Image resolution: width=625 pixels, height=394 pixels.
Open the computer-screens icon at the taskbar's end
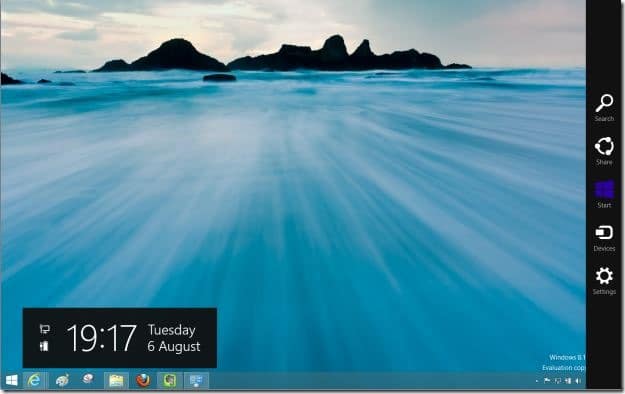coord(196,380)
